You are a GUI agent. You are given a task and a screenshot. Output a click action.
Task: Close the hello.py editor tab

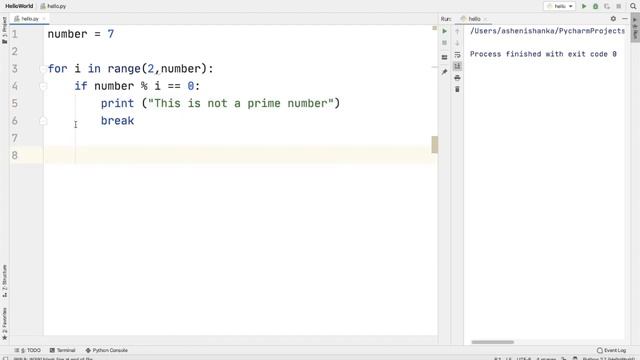click(x=44, y=19)
